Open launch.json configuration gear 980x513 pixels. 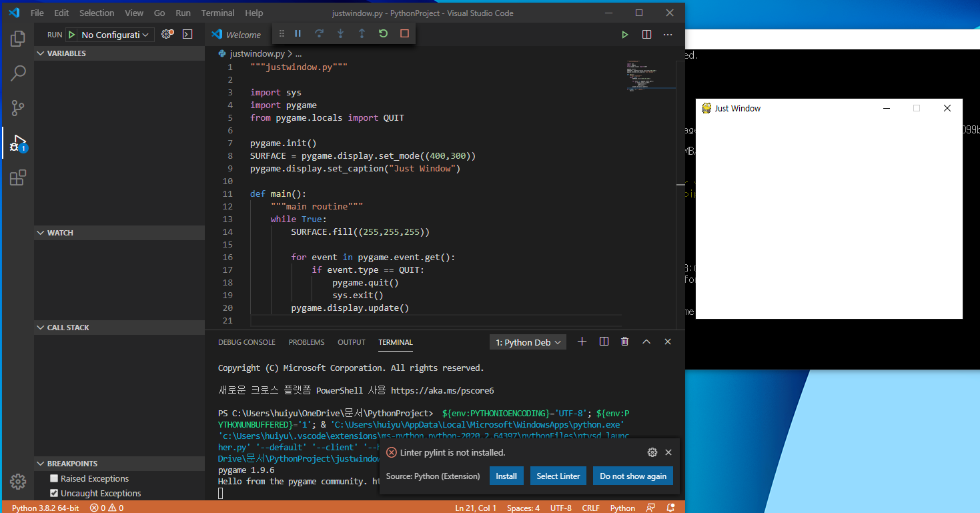click(167, 34)
